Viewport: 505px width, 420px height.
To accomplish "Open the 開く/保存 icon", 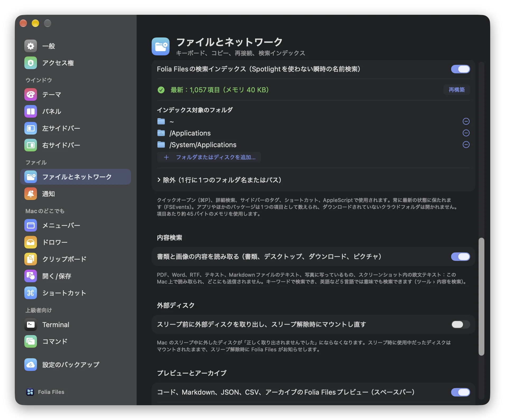I will 31,276.
